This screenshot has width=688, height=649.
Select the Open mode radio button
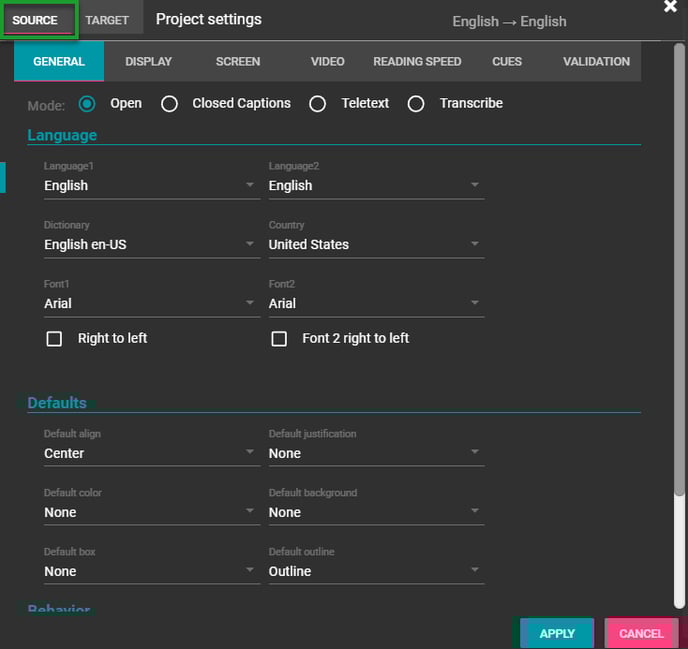tap(87, 103)
